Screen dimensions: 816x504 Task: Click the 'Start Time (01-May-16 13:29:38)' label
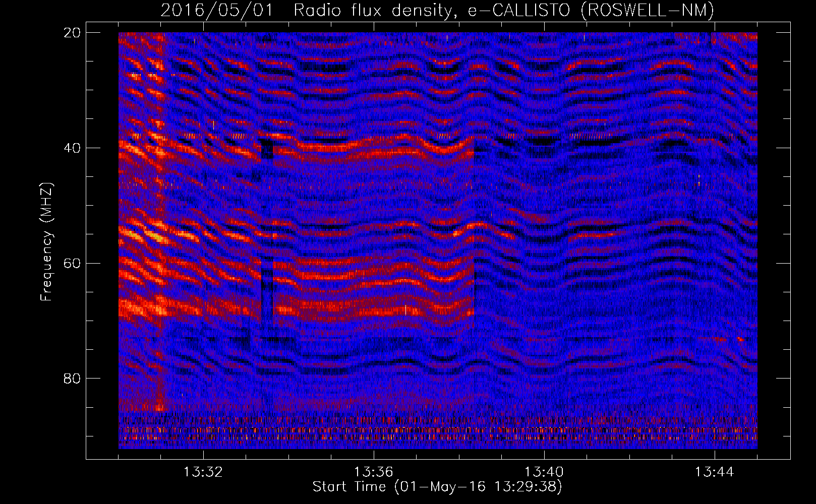pos(437,487)
